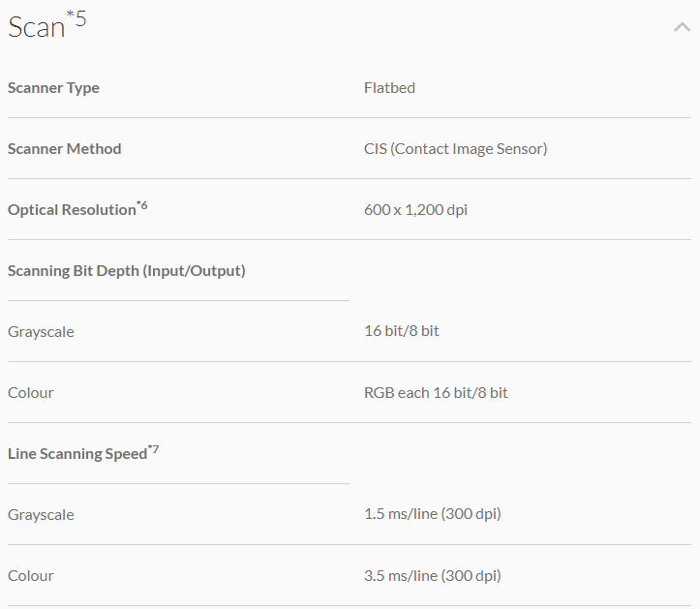Click CIS (Contact Image Sensor) value

pos(455,149)
